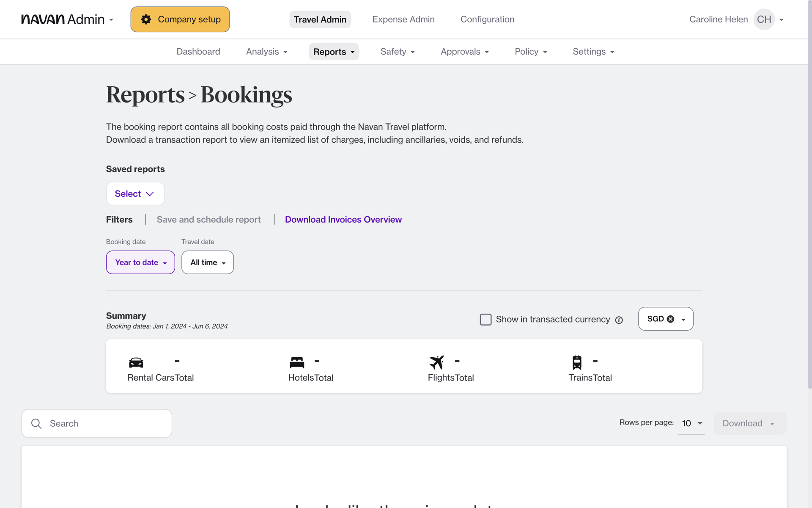Expand the Policy menu
812x508 pixels.
coord(531,52)
